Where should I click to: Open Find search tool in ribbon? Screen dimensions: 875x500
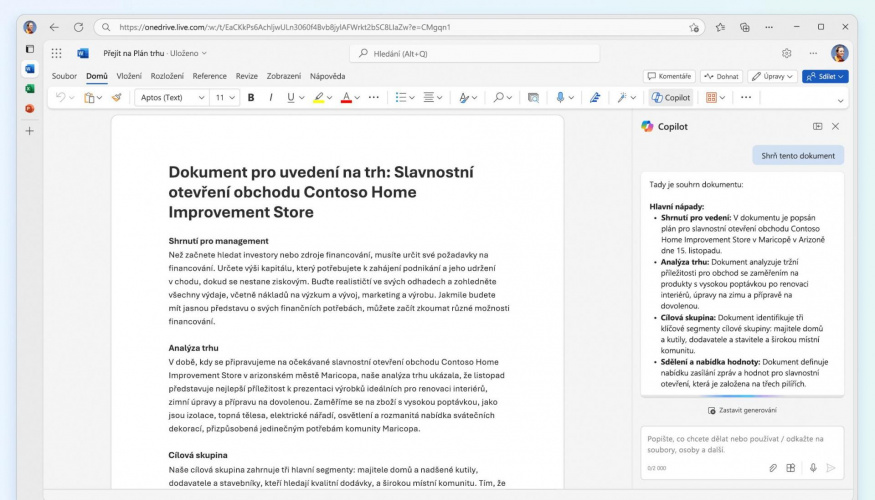[498, 98]
